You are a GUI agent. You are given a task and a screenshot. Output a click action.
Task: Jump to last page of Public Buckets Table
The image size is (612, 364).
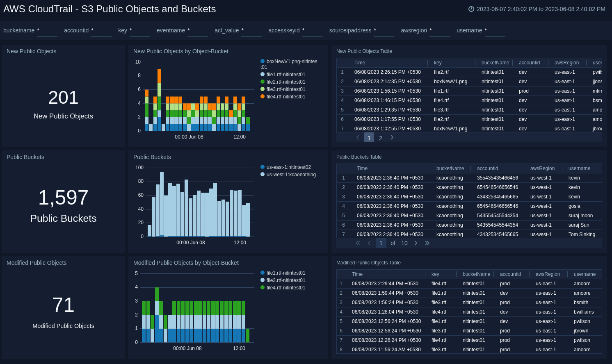(427, 243)
